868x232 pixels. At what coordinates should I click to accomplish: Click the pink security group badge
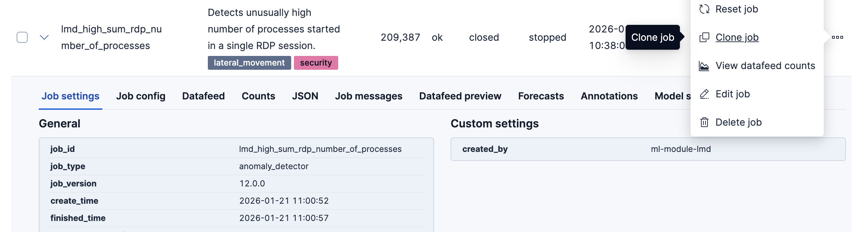[x=316, y=63]
